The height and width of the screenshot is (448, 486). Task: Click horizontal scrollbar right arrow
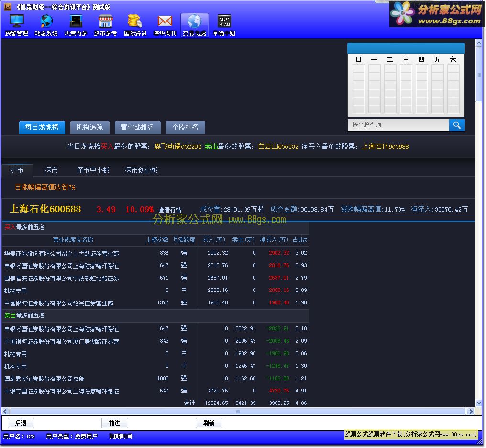[x=471, y=412]
